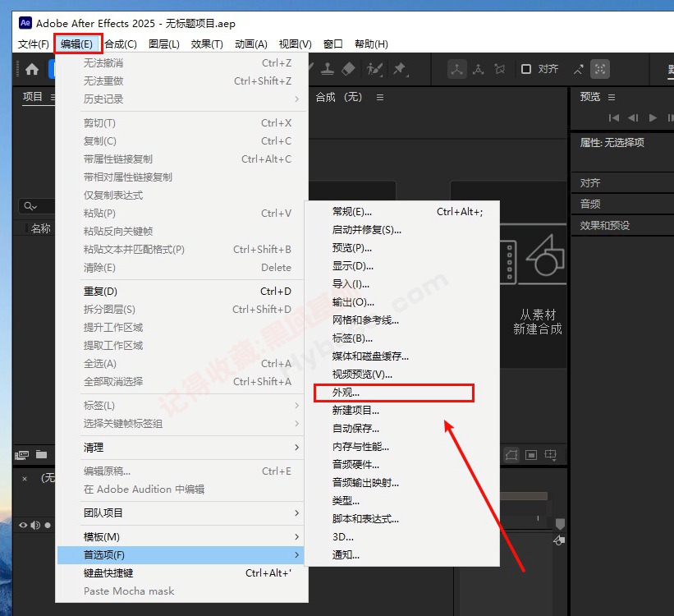
Task: Choose 外观... in preferences submenu
Action: [402, 393]
